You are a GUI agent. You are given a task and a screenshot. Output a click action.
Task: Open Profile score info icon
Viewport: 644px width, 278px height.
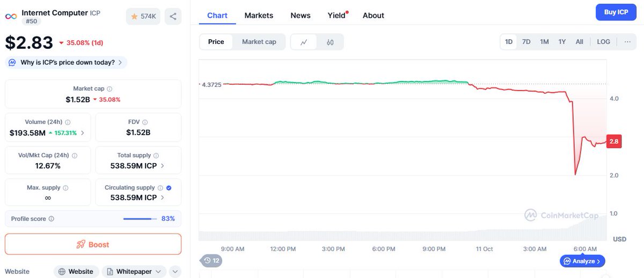[52, 219]
